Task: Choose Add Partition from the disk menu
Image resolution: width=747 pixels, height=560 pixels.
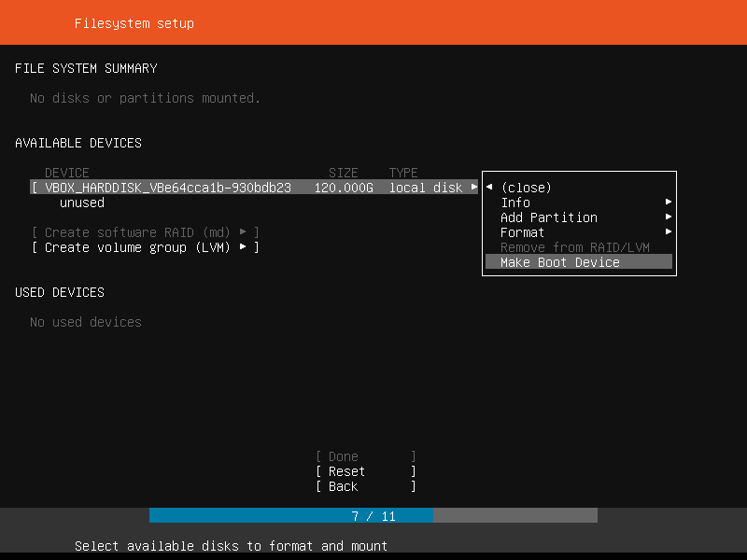Action: pos(579,217)
